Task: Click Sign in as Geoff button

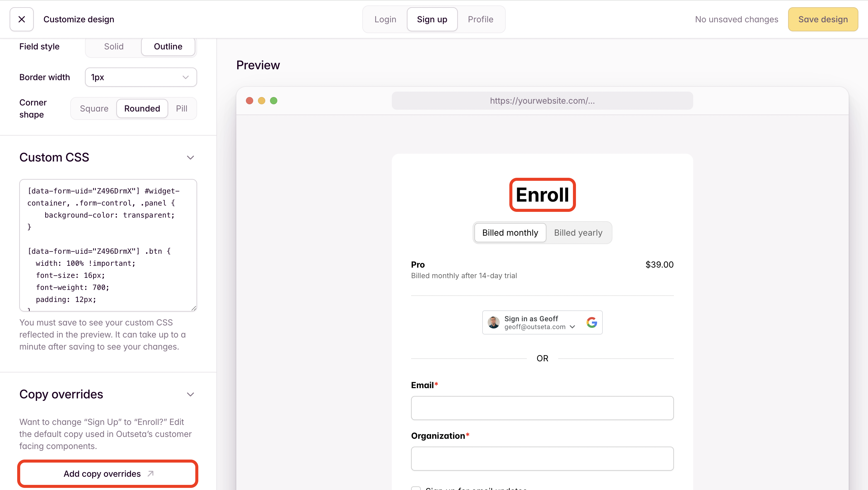Action: click(x=542, y=322)
